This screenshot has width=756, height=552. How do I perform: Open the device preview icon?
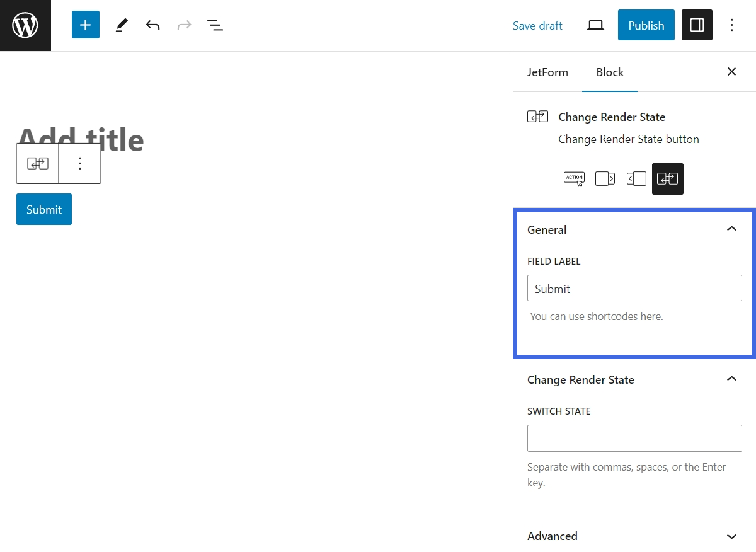coord(595,25)
